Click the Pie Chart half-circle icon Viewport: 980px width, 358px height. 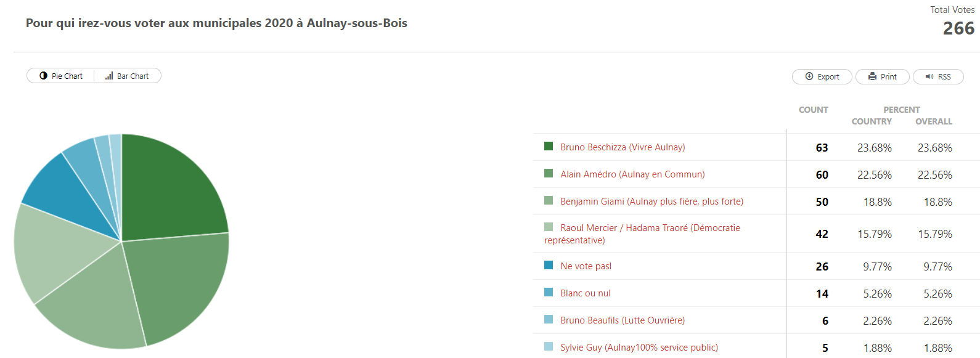43,76
